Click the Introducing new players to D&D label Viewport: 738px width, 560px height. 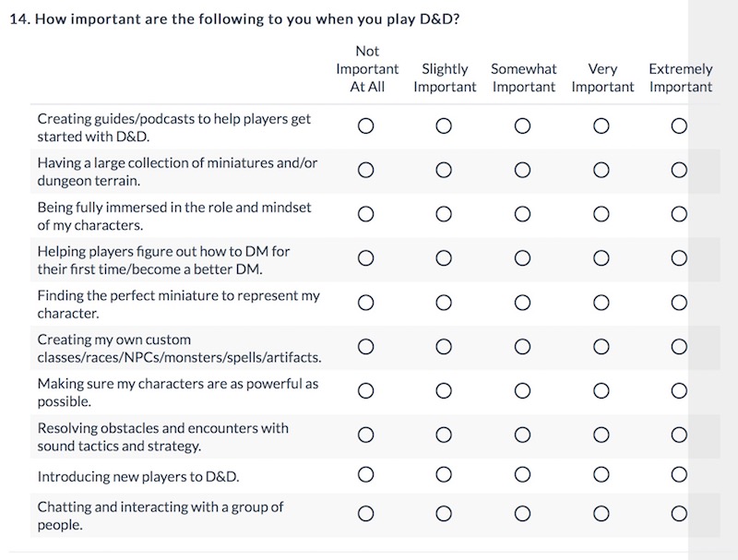[x=138, y=477]
